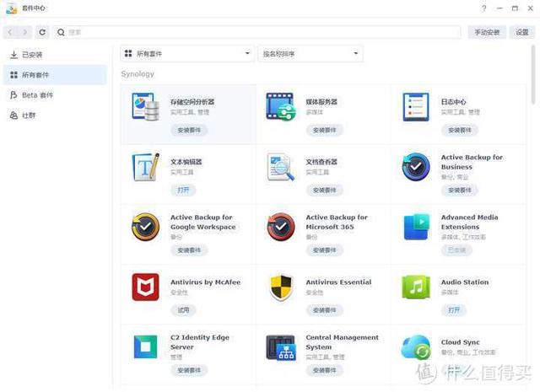Install Active Backup for Microsoft 365
This screenshot has height=392, width=540.
[324, 250]
